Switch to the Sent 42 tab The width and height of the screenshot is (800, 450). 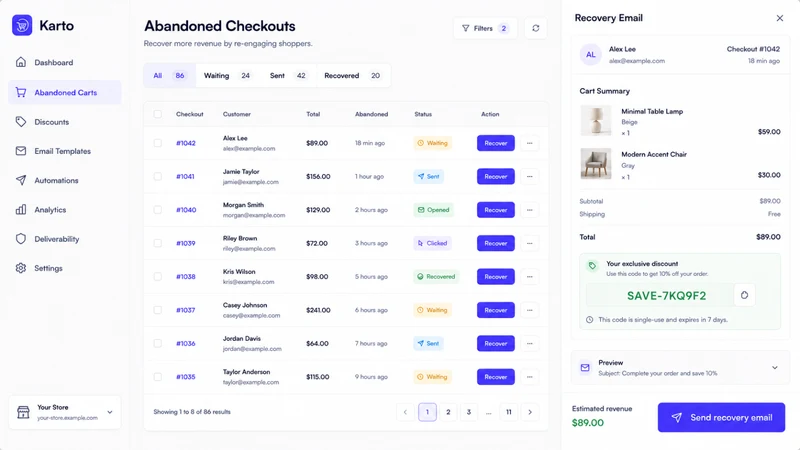pos(288,76)
